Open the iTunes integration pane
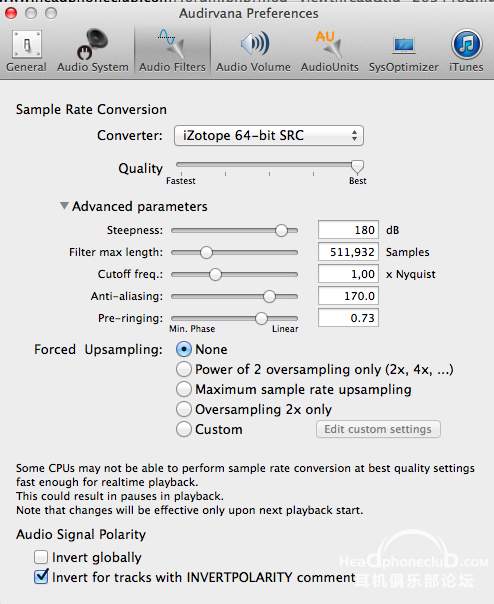Viewport: 494px width, 604px height. 466,51
